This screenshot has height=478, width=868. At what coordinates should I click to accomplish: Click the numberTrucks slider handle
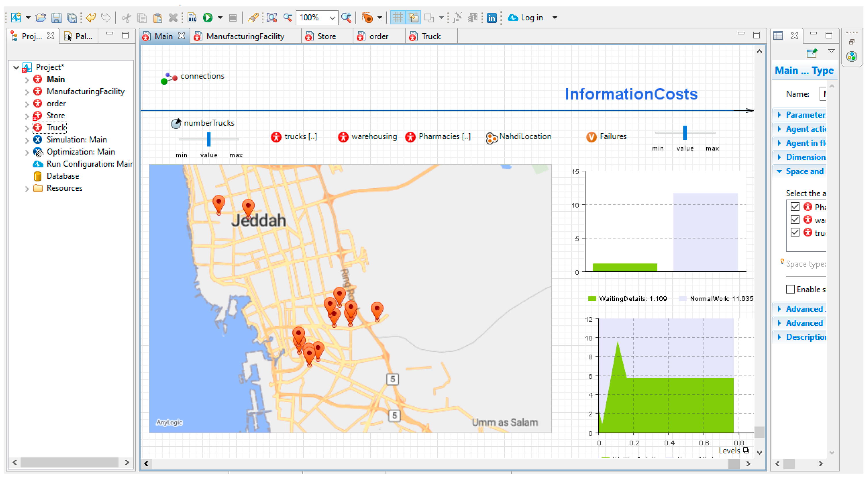pos(209,139)
